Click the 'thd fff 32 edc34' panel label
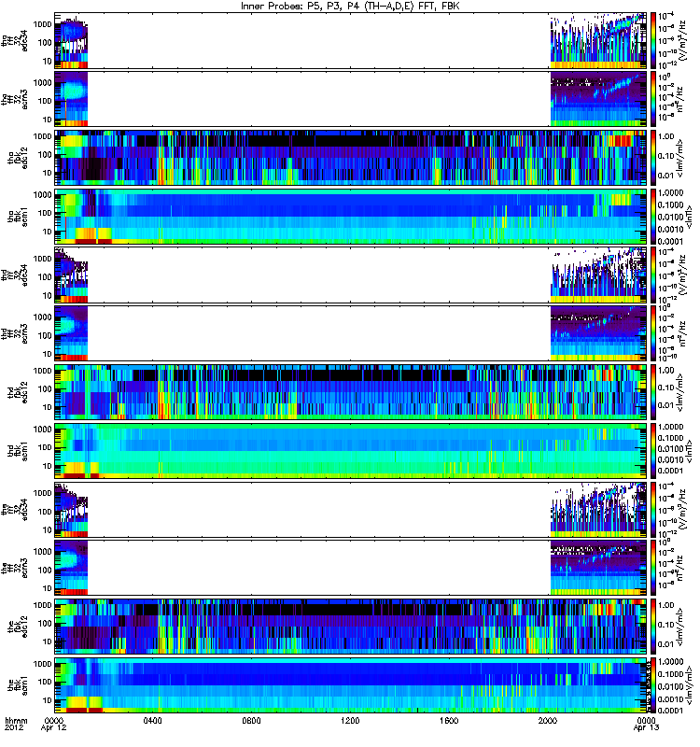This screenshot has width=700, height=747. (x=15, y=275)
